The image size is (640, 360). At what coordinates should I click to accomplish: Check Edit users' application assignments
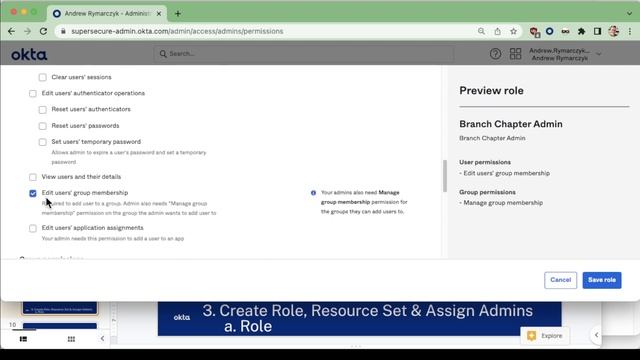[x=33, y=228]
